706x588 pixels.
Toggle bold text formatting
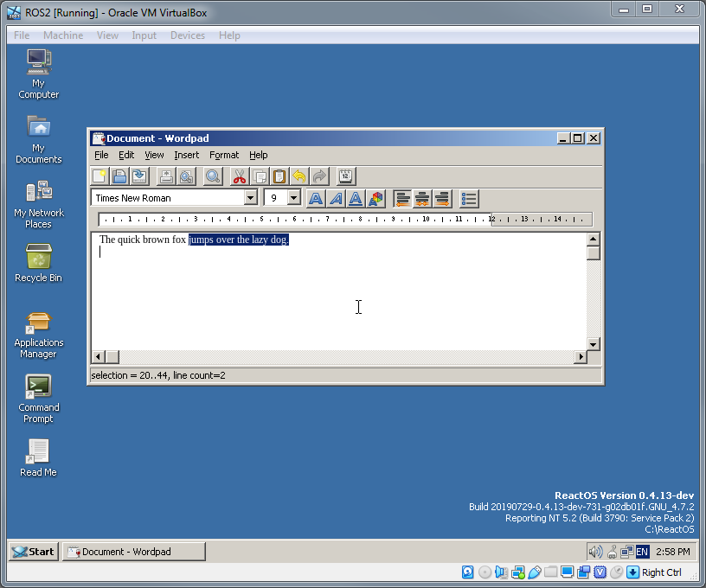point(316,198)
